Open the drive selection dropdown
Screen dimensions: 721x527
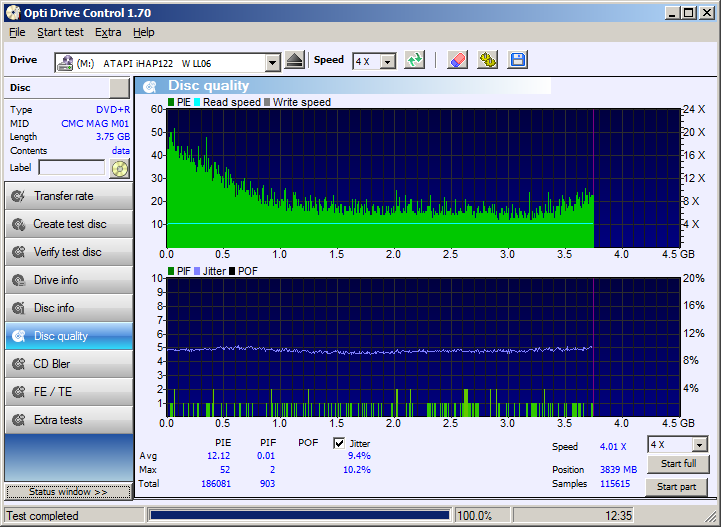click(272, 63)
